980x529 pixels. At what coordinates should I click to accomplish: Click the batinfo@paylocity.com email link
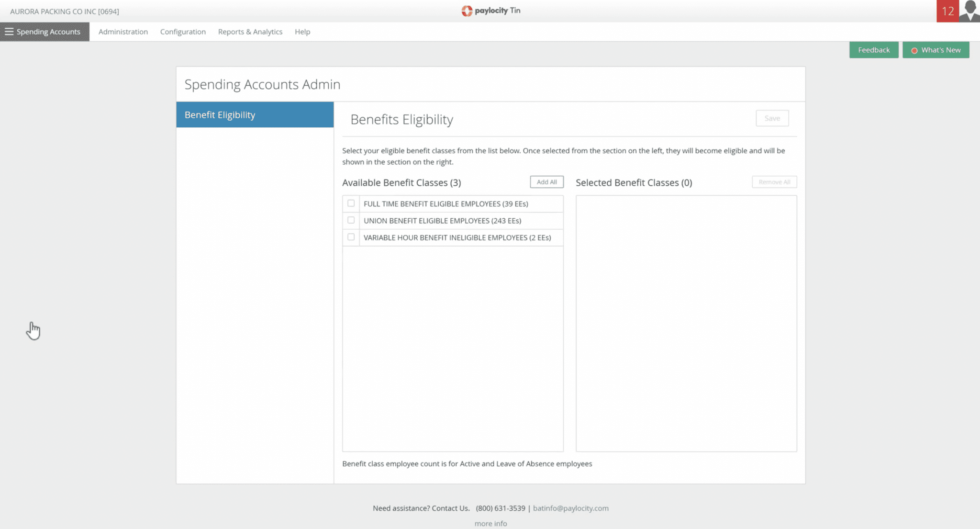pyautogui.click(x=570, y=508)
